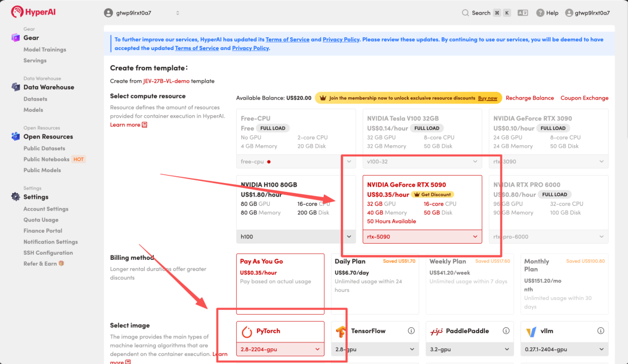Choose the Daily Plan billing option
Screen dimensions: 628x364
[x=375, y=284]
